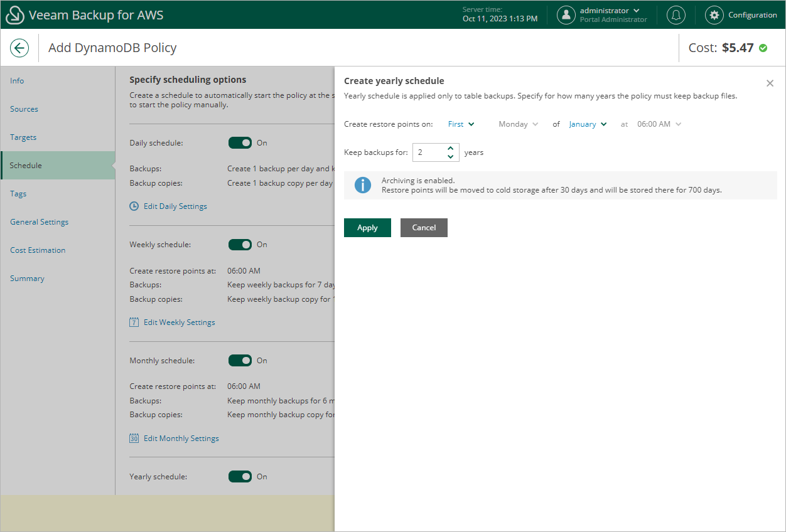
Task: Open Configuration via the gear icon
Action: pyautogui.click(x=714, y=15)
